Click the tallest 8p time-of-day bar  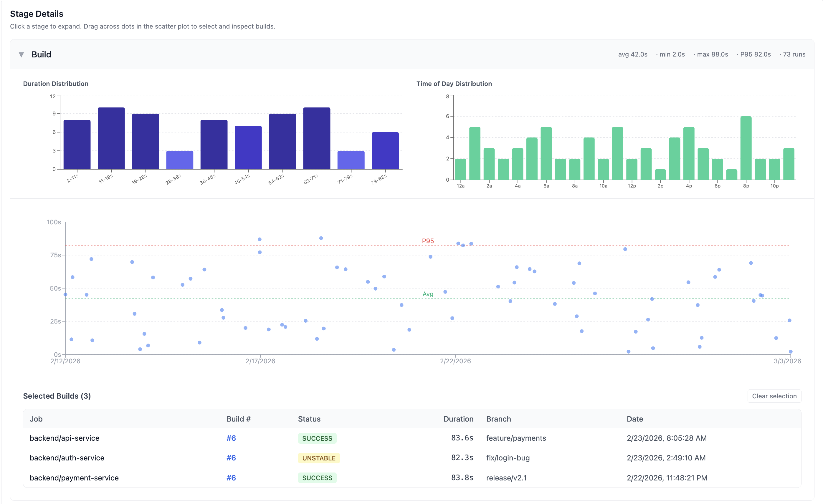tap(746, 148)
